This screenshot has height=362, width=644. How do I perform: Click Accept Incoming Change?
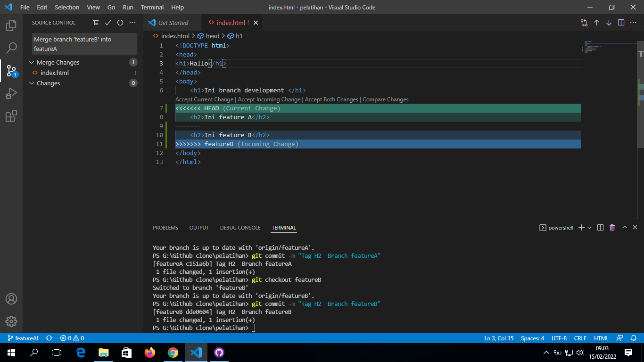tap(269, 99)
